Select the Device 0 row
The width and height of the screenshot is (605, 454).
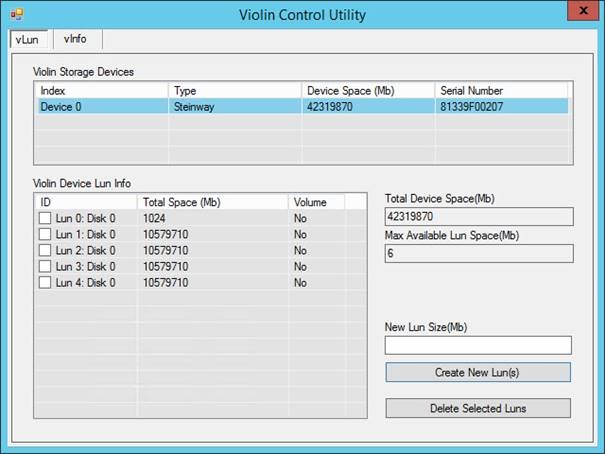point(303,106)
